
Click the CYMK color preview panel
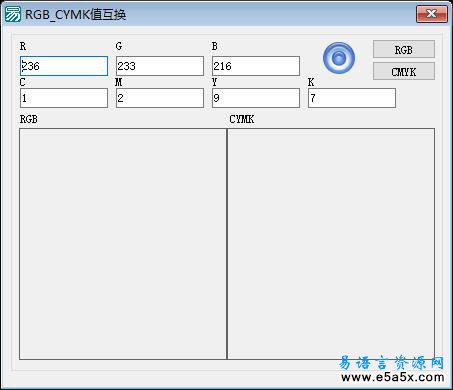point(331,244)
